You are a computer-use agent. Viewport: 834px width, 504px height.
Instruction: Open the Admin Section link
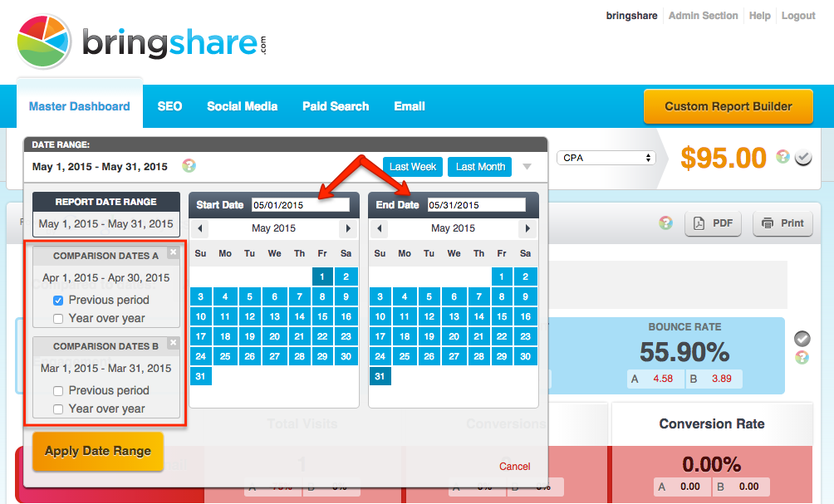(x=703, y=16)
